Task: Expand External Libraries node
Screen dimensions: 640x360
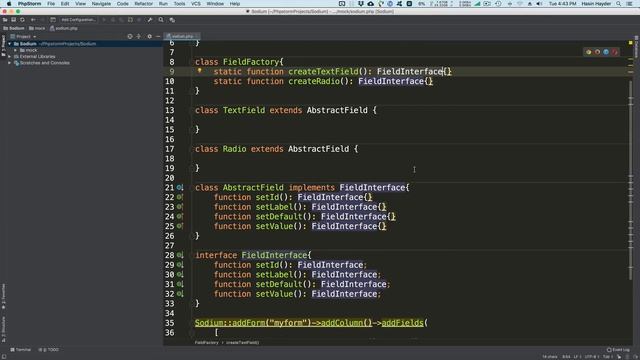Action: 9,57
